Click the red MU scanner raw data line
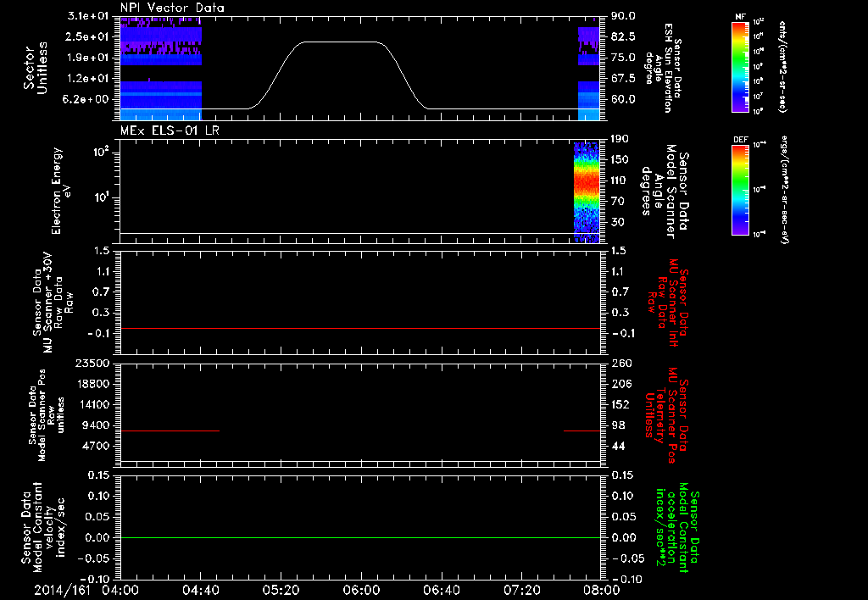Screen dimensions: 868x600 360,328
